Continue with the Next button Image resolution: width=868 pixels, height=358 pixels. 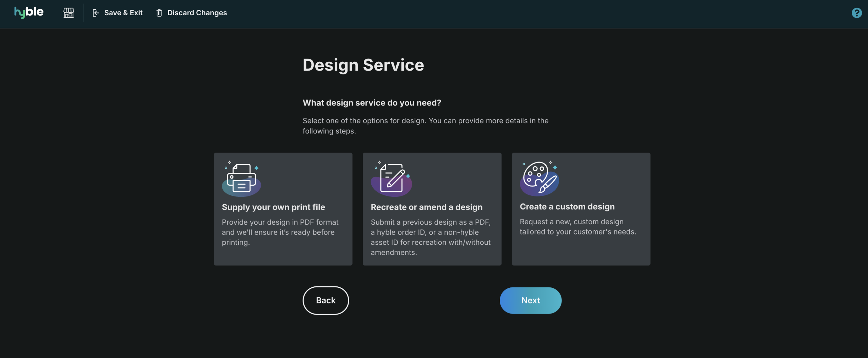(530, 300)
